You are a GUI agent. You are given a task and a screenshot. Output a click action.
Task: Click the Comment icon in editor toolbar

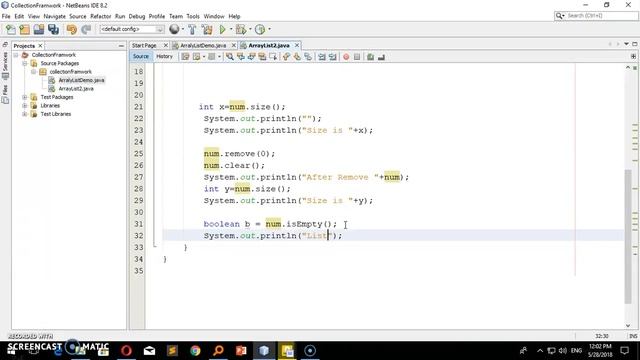point(370,57)
